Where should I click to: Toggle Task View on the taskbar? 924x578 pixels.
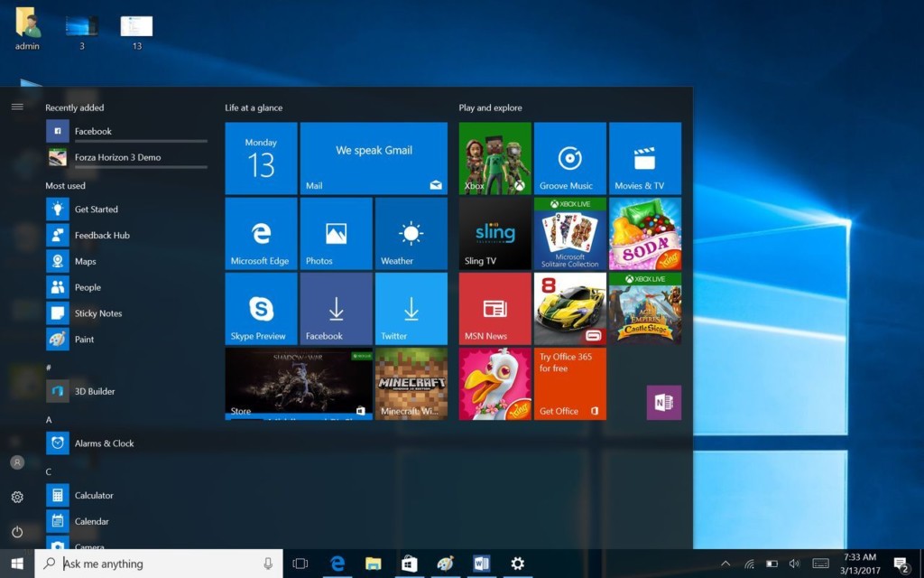[300, 564]
